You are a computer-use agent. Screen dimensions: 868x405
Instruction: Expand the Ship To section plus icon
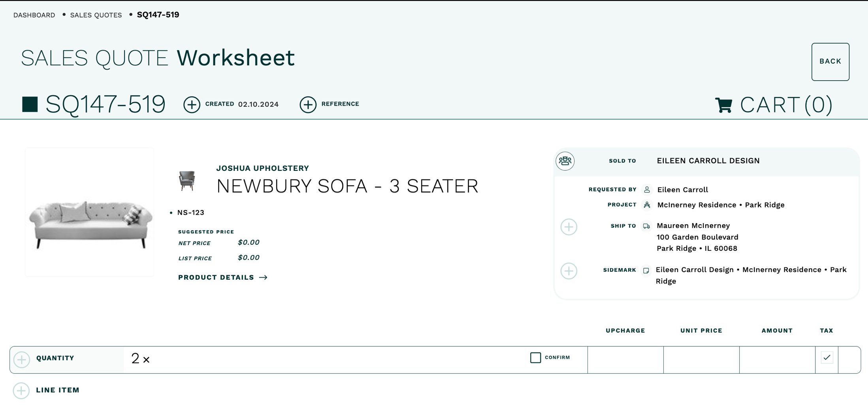tap(569, 227)
